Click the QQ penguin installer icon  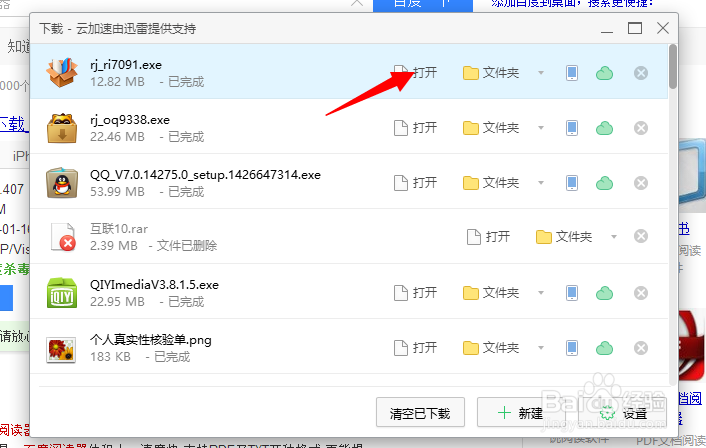coord(62,183)
